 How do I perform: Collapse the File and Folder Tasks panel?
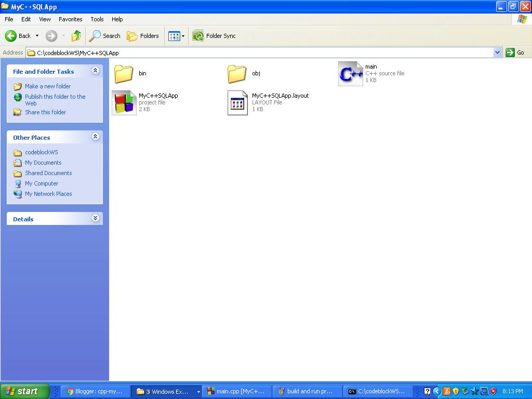[x=95, y=71]
